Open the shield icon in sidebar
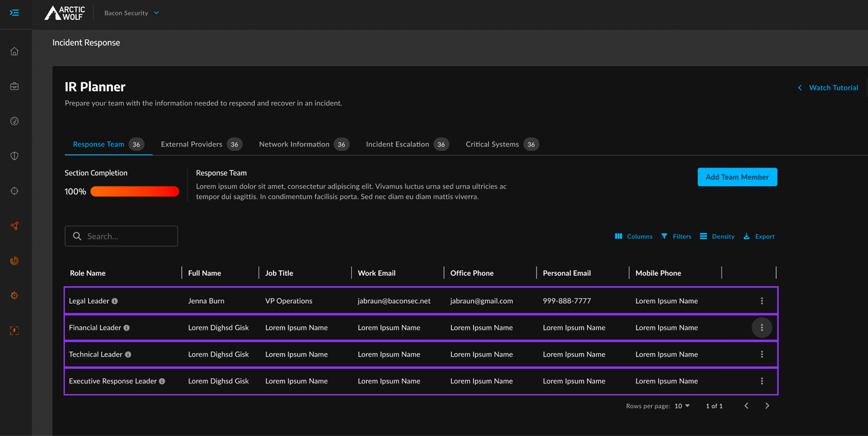 tap(15, 156)
